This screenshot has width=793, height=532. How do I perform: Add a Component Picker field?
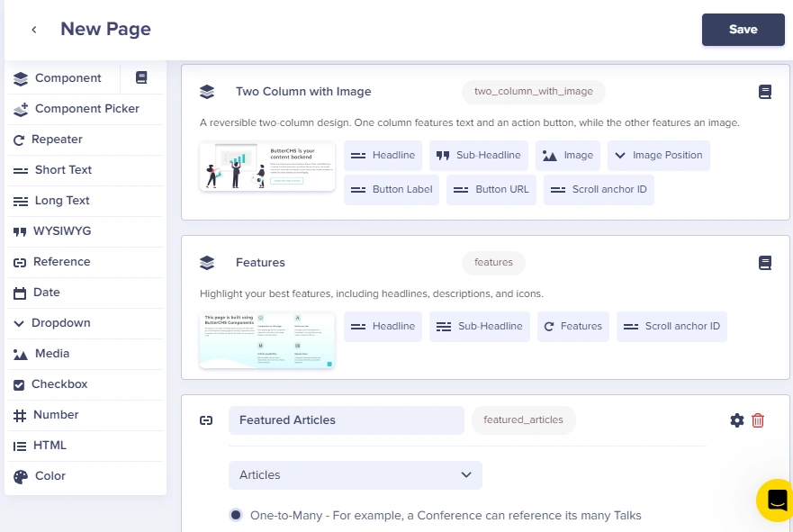(x=86, y=109)
